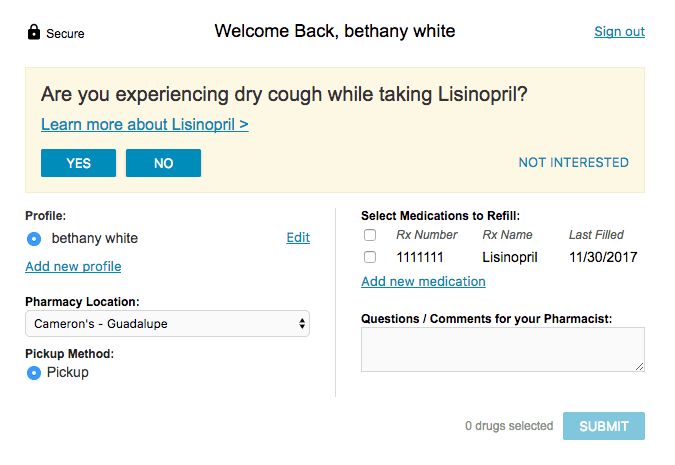The width and height of the screenshot is (675, 465).
Task: Click the Lisinopril medication name
Action: (510, 257)
